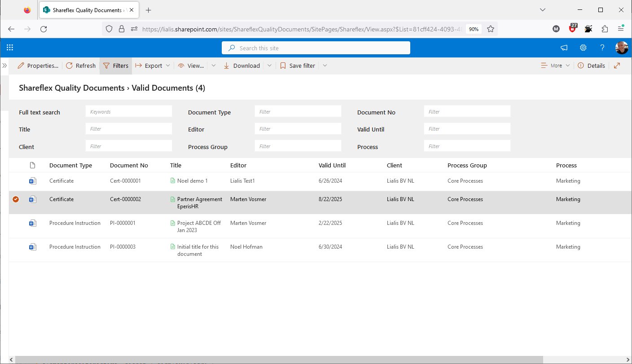Click Save filter button
Viewport: 632px width, 364px height.
coord(297,66)
